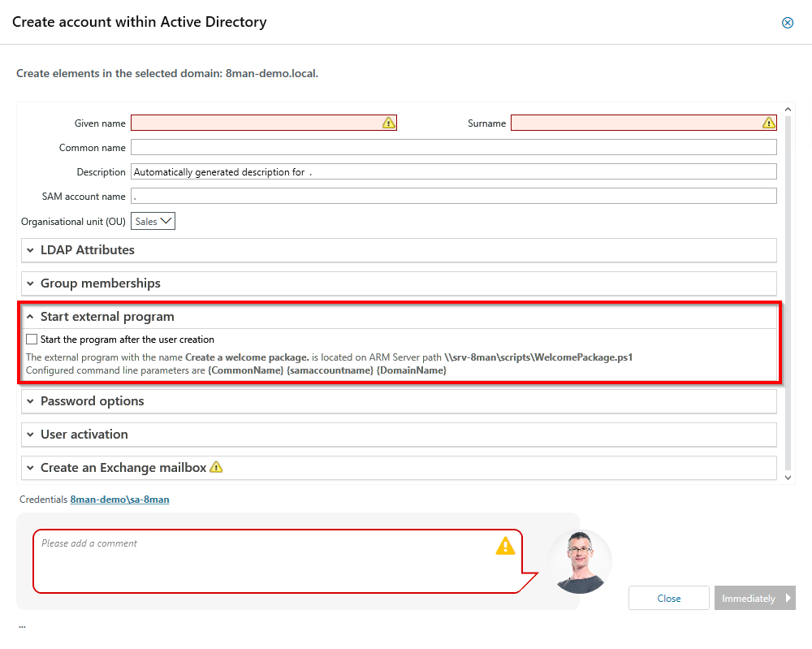Open the 8man-demo\sa-8man credentials link

pyautogui.click(x=119, y=500)
